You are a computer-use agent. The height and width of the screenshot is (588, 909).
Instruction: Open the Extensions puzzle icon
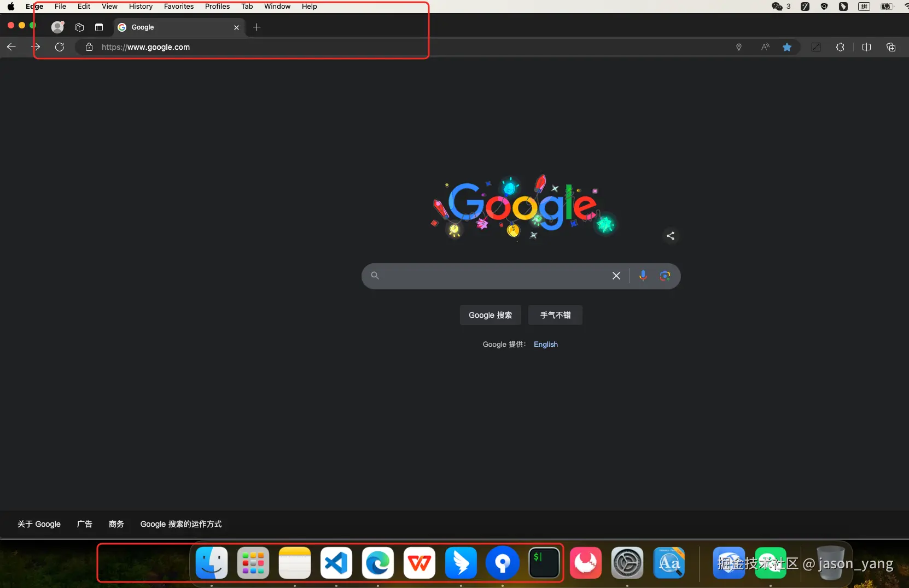click(841, 47)
